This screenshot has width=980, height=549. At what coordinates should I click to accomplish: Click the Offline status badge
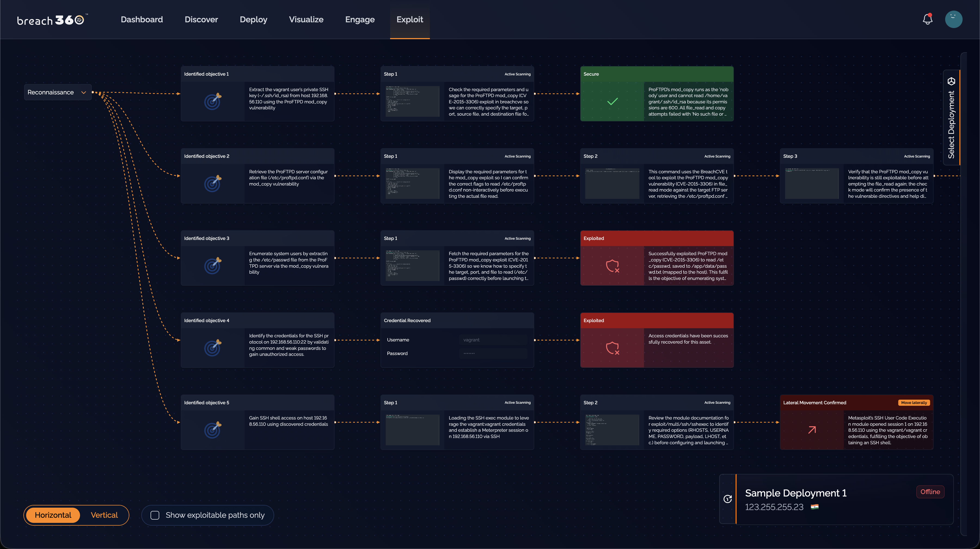[930, 492]
